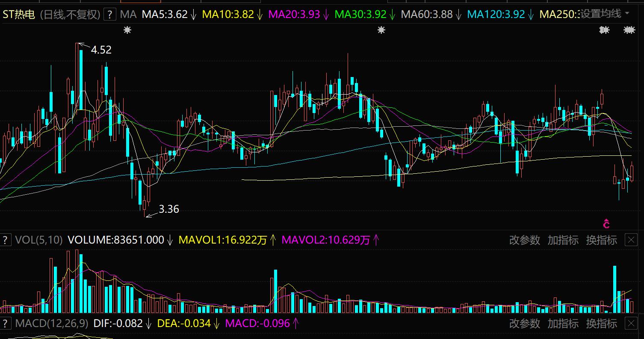The width and height of the screenshot is (644, 339).
Task: Click the pink C marker on chart
Action: [606, 223]
